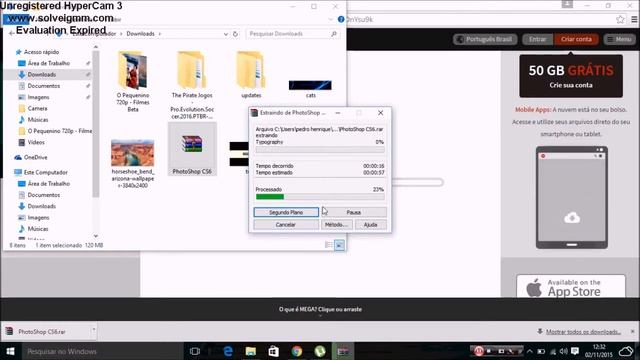Image resolution: width=640 pixels, height=360 pixels.
Task: Click the 50 GB GRÁTIS banner
Action: (x=571, y=76)
